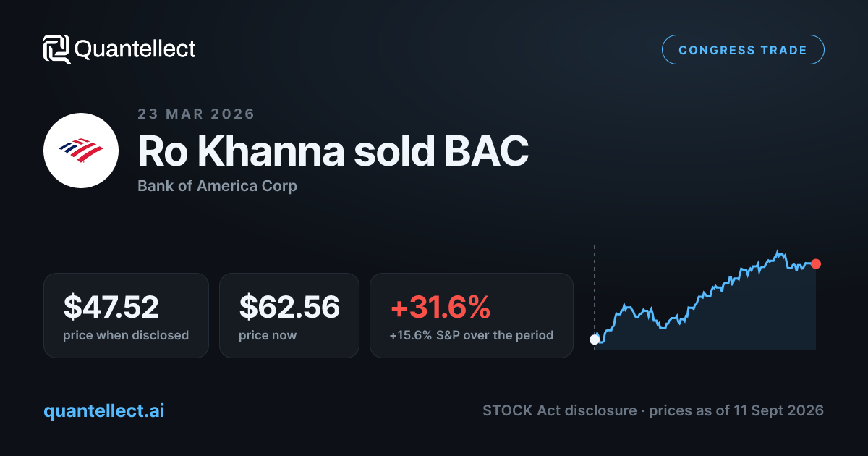
Task: Click the Bank of America Corp subtitle
Action: (217, 186)
